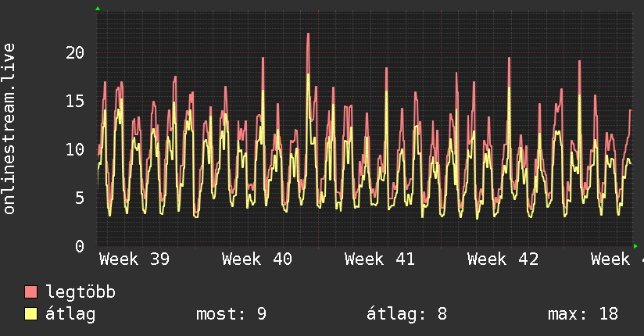Click the Week 42 axis label
This screenshot has width=644, height=336.
point(503,259)
